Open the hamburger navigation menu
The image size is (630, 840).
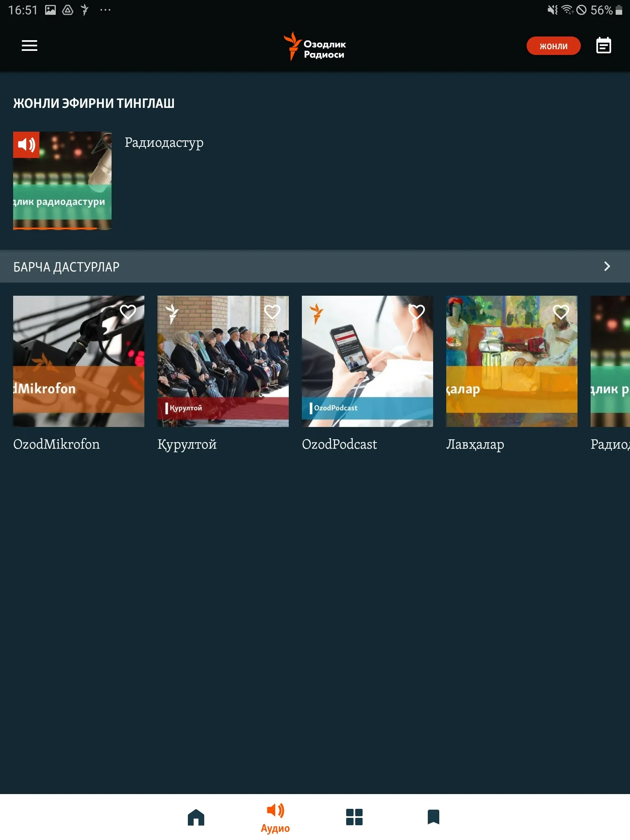(x=30, y=46)
